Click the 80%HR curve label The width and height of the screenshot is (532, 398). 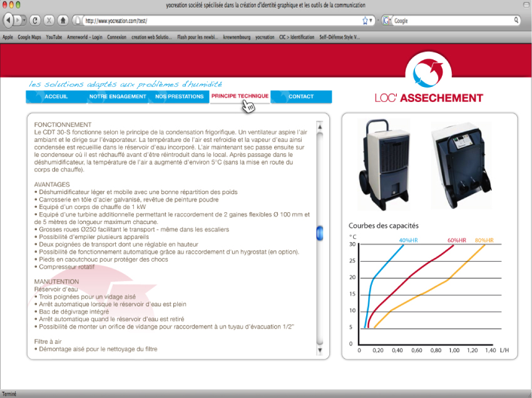484,240
